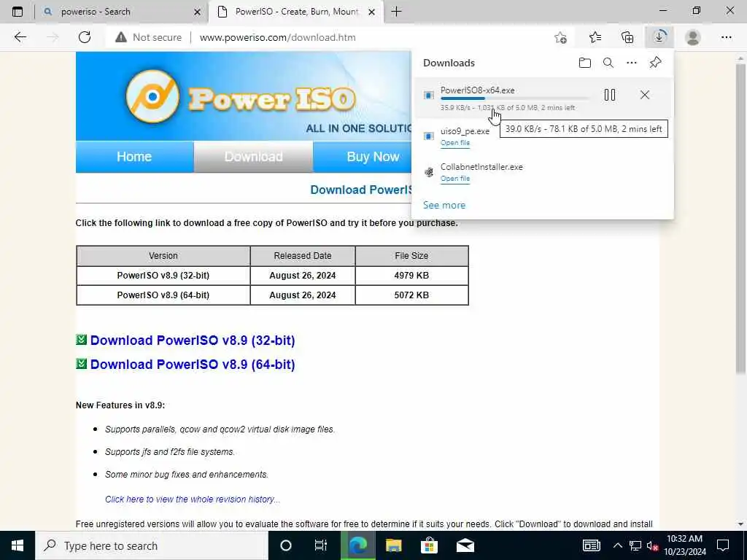The height and width of the screenshot is (560, 747).
Task: Pin the Downloads panel
Action: pos(655,63)
